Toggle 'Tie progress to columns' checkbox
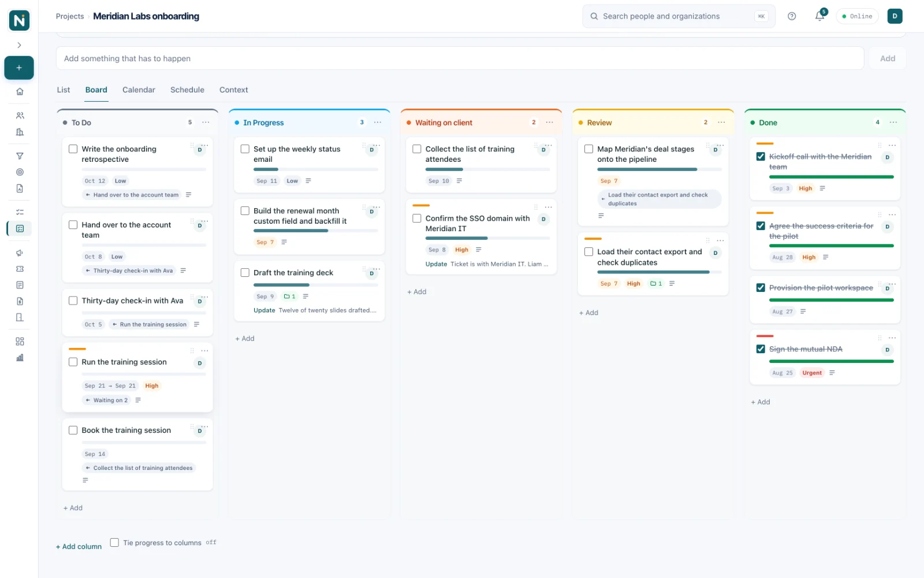 coord(114,542)
